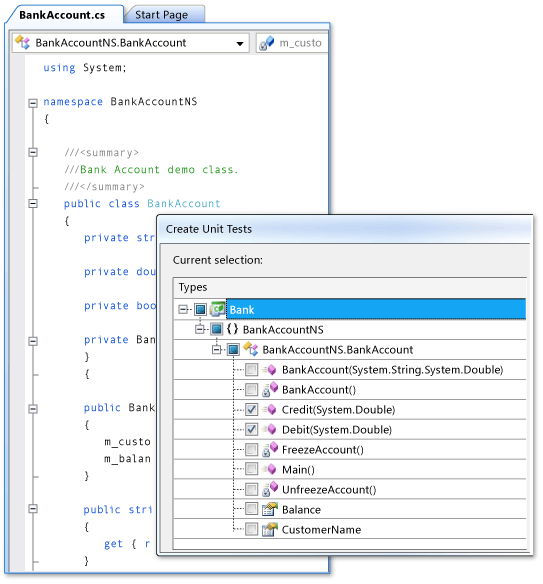
Task: Click 'Bank Account demo class.' comment text
Action: 159,170
